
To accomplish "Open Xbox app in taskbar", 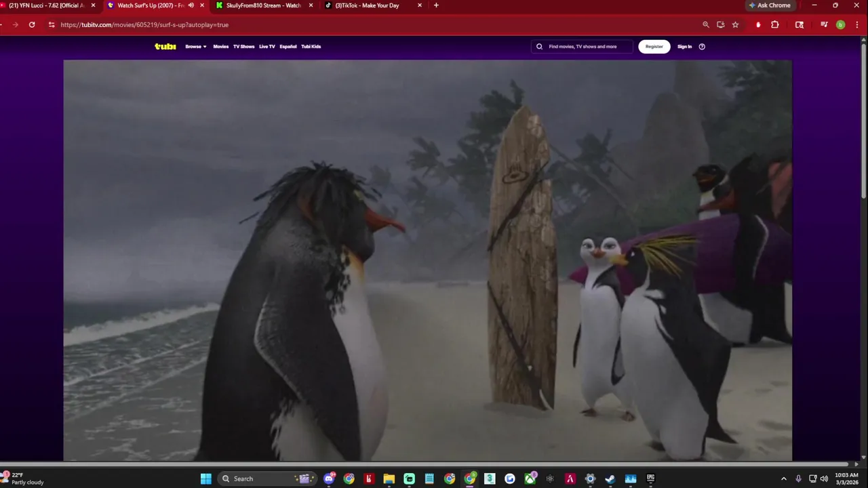I will pyautogui.click(x=530, y=479).
